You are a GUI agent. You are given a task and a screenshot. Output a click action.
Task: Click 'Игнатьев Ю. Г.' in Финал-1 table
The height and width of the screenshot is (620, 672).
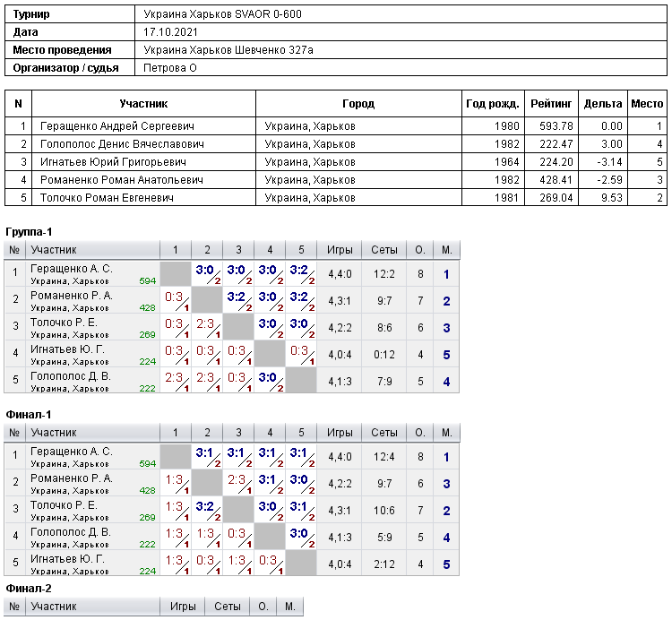(68, 559)
